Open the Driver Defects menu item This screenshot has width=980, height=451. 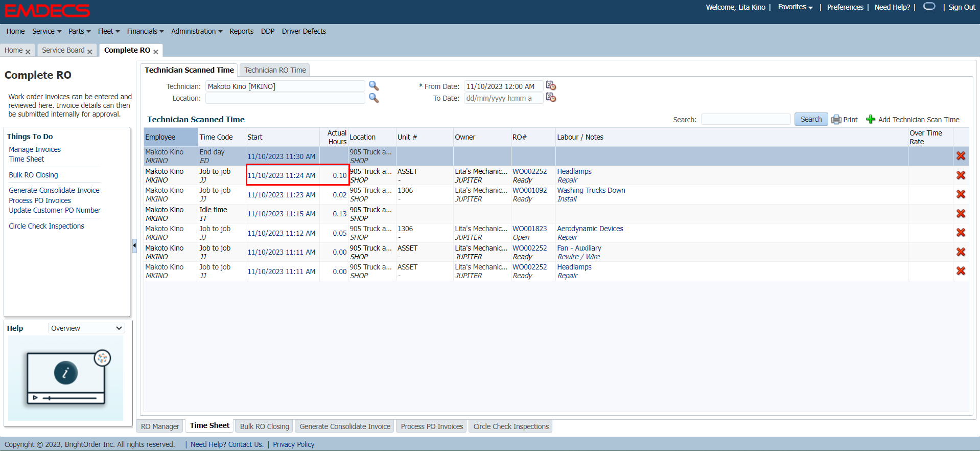pos(304,31)
